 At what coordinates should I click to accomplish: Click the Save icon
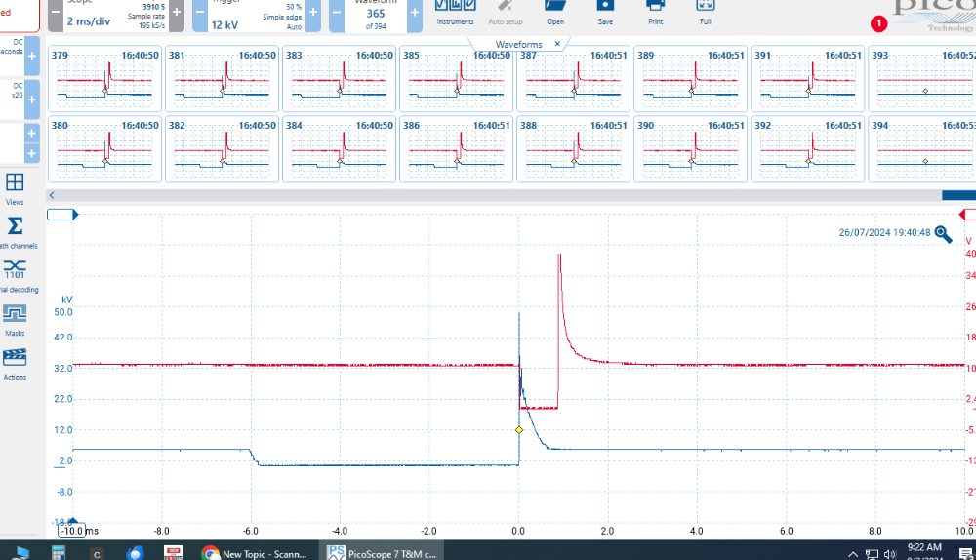click(x=605, y=10)
